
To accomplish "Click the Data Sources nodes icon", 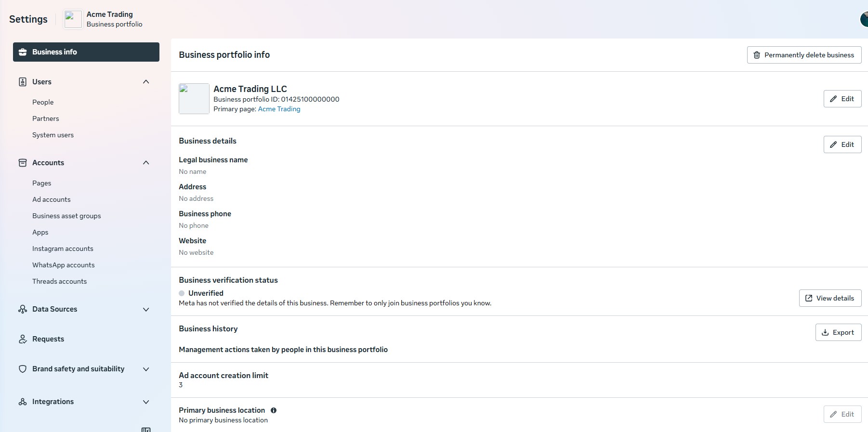I will tap(23, 309).
